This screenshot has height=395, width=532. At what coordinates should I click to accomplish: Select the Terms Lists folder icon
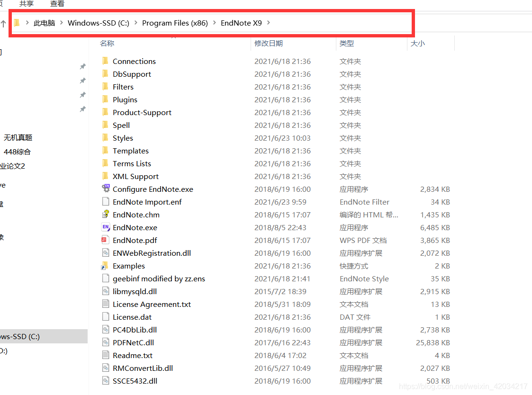coord(106,163)
